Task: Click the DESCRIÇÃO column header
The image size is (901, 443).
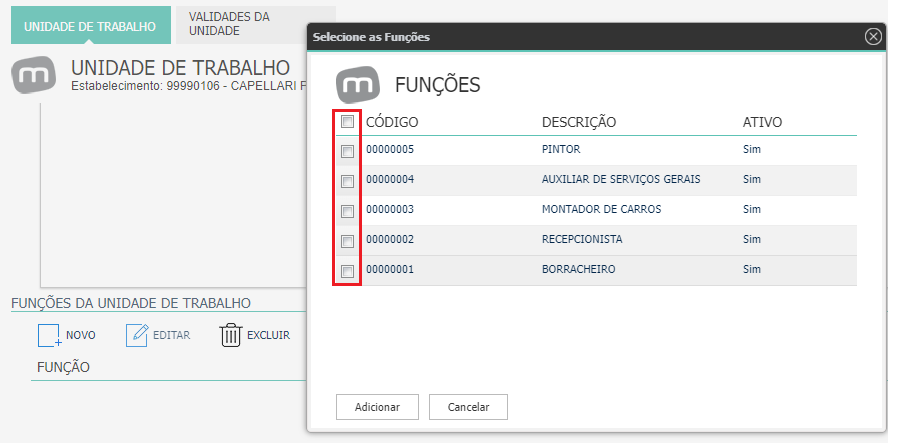Action: (579, 122)
